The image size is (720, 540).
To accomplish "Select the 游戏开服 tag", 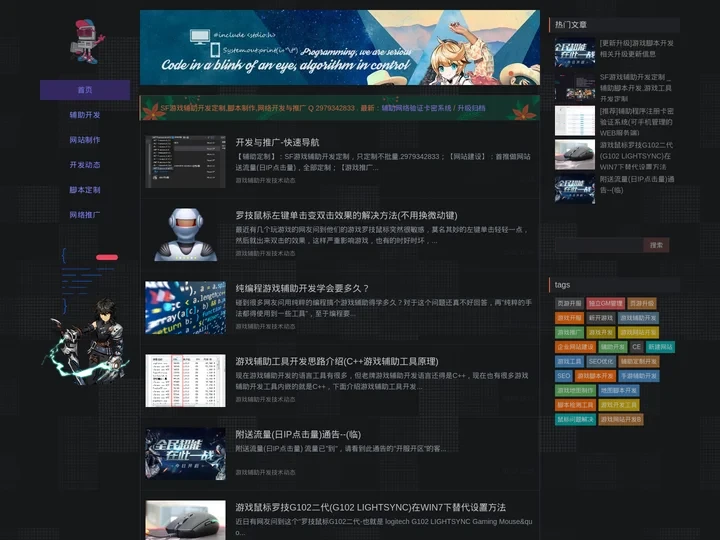I will 569,318.
